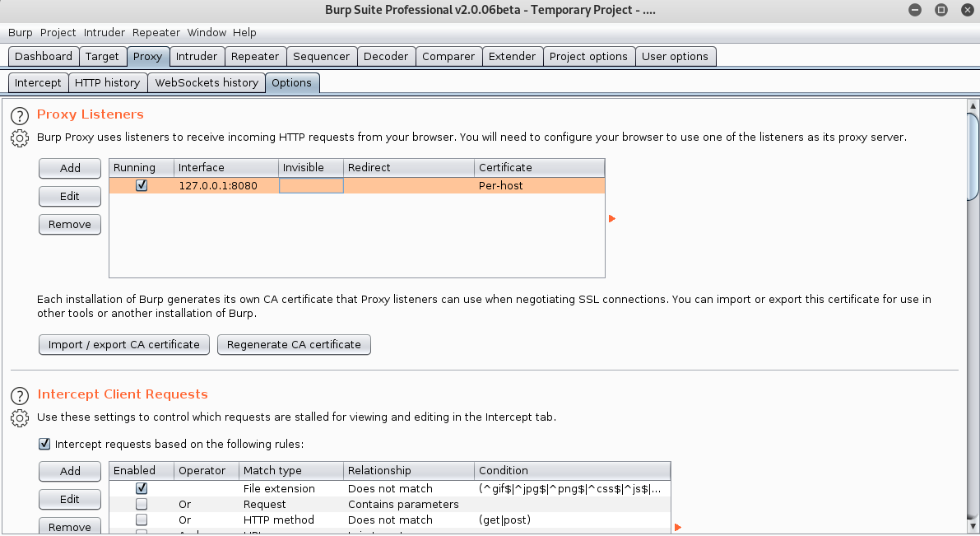Open the Repeater menu

[156, 33]
